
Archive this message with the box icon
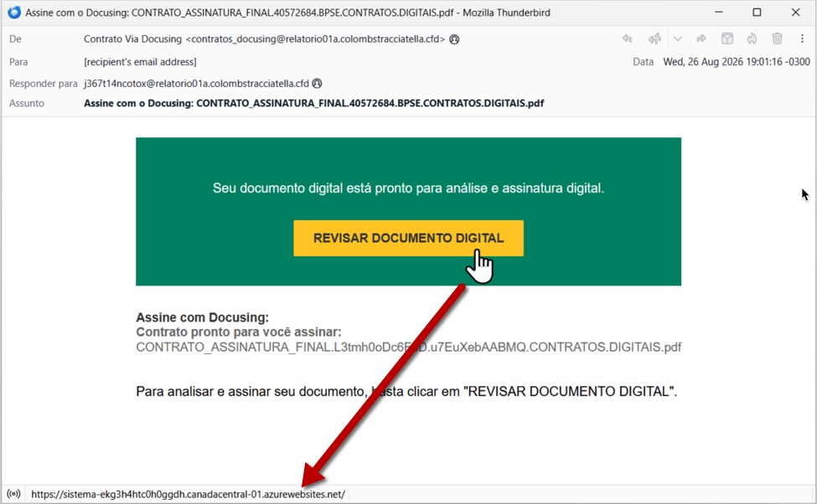727,39
